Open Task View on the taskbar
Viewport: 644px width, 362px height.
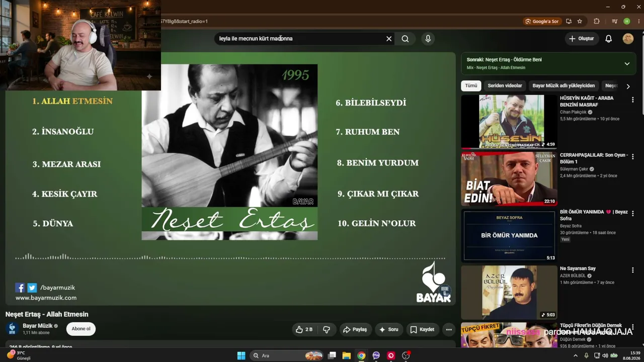point(332,355)
